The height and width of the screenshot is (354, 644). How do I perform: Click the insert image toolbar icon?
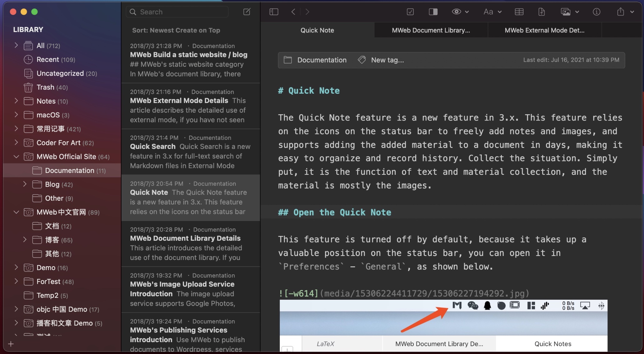coord(566,12)
